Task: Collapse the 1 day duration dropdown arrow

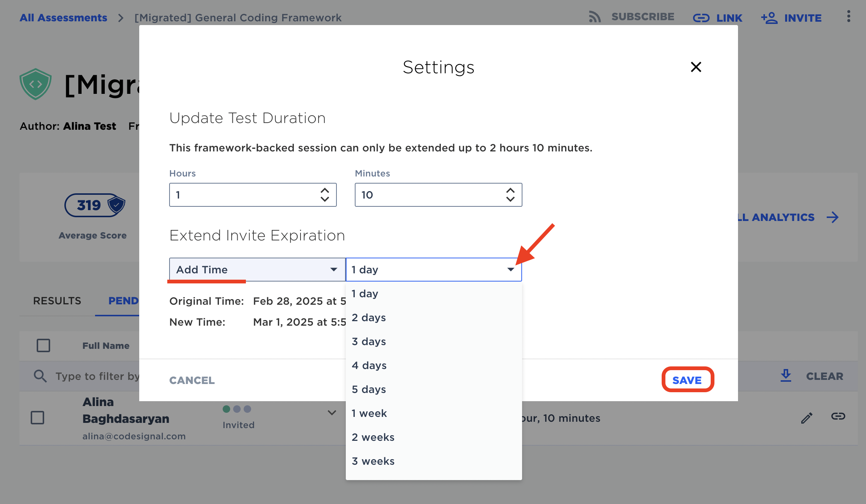Action: [x=510, y=270]
